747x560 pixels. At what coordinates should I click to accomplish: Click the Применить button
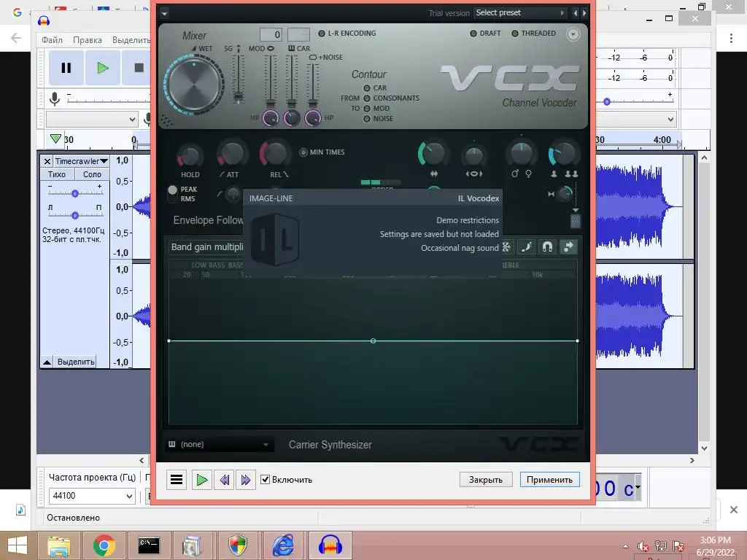tap(550, 480)
